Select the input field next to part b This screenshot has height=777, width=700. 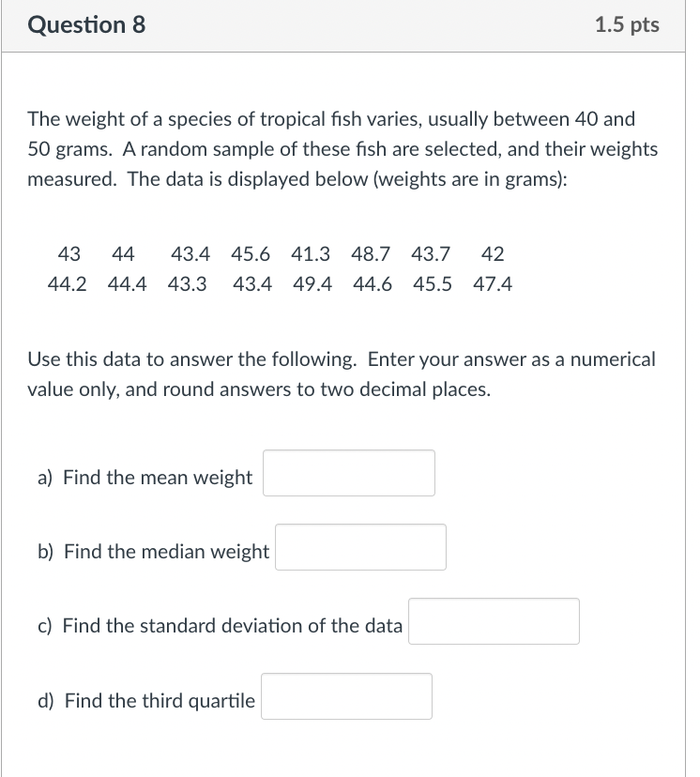tap(360, 546)
